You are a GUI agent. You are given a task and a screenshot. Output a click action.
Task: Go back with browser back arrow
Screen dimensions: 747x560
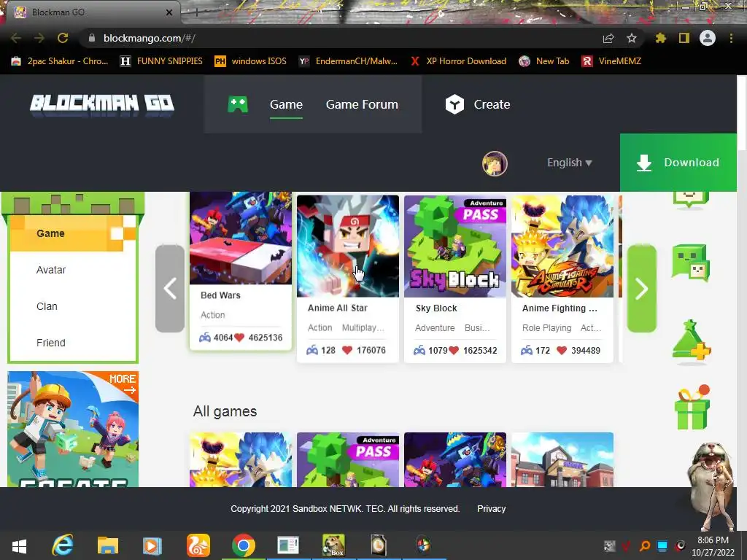click(x=16, y=38)
